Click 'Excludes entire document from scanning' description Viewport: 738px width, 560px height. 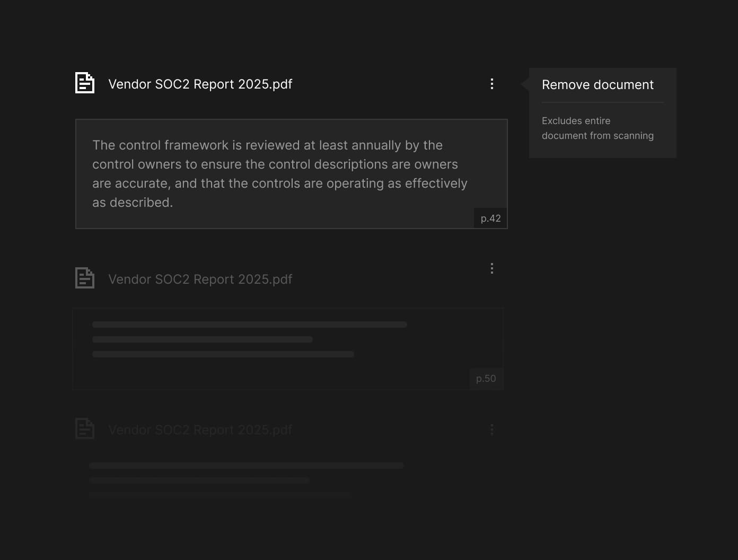point(598,128)
